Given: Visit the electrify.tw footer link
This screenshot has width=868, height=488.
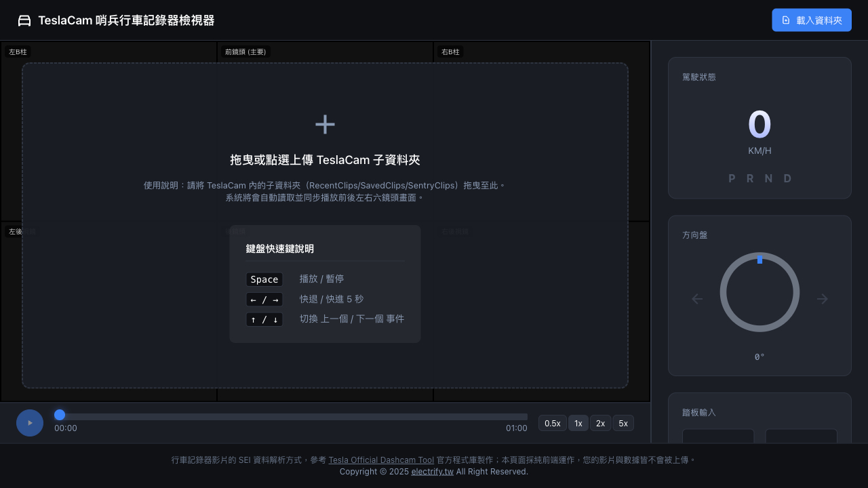Looking at the screenshot, I should (x=432, y=471).
